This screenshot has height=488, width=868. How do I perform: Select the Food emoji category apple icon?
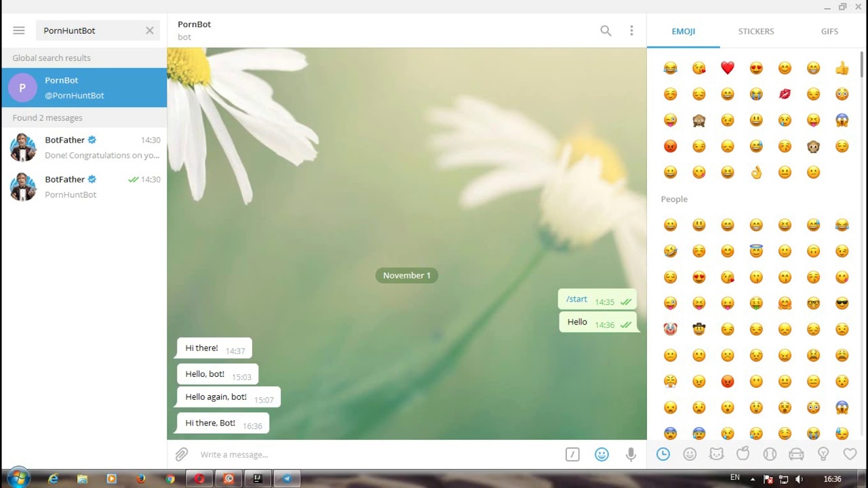point(743,455)
